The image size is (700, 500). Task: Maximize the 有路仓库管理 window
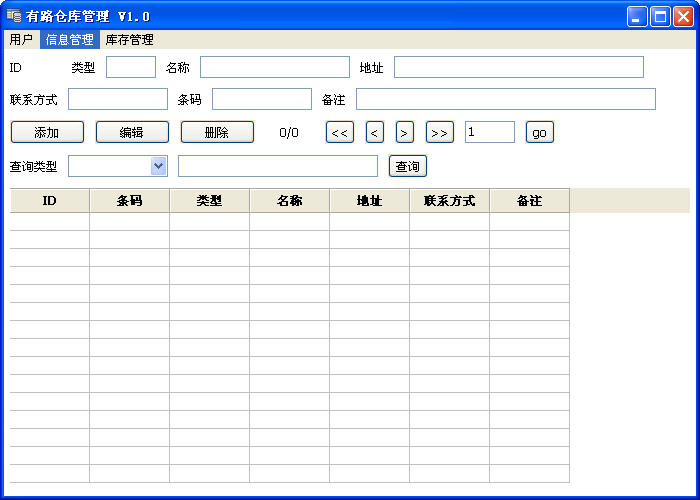click(x=660, y=17)
